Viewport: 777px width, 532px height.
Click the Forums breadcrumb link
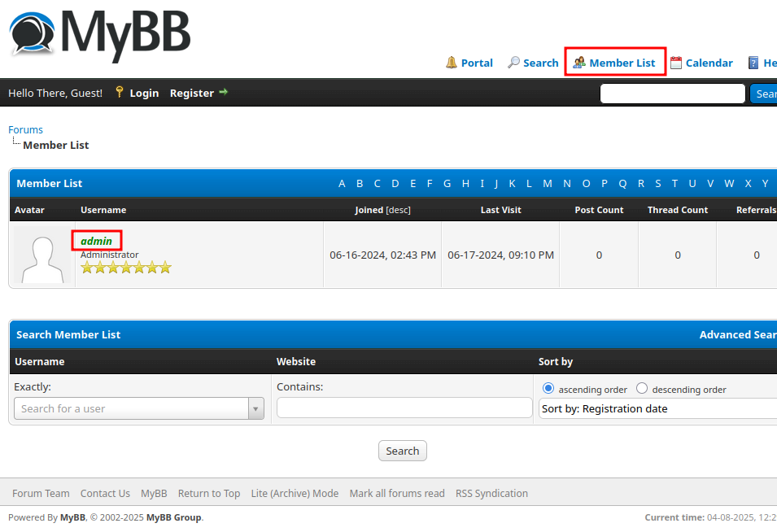pos(25,129)
